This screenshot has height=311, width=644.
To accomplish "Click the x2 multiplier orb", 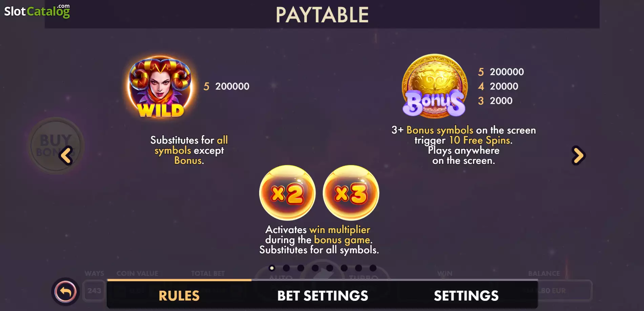I will [x=287, y=193].
